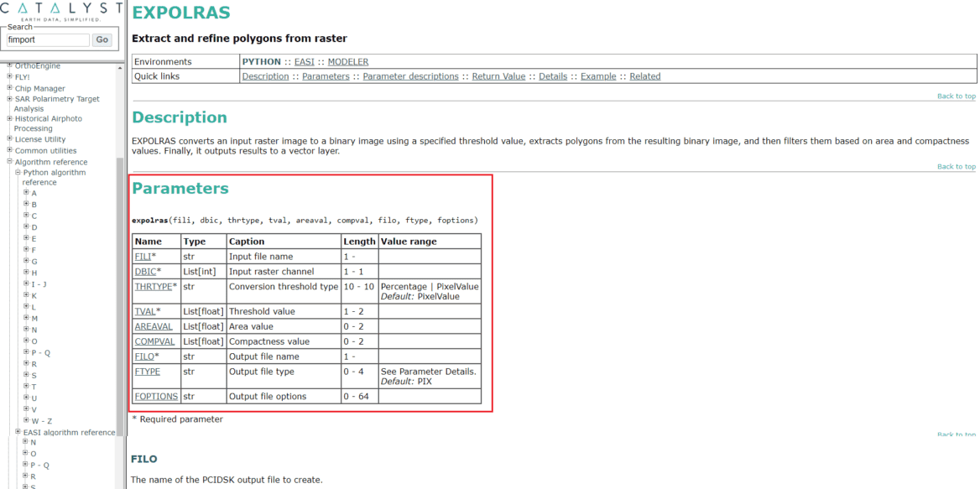
Task: Collapse the Algorithm reference node
Action: point(10,161)
